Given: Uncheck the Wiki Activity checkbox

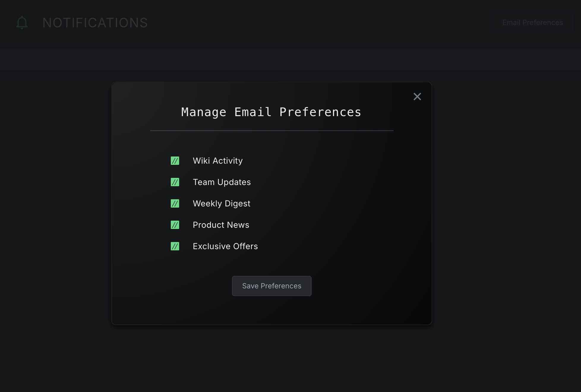Looking at the screenshot, I should pyautogui.click(x=175, y=161).
